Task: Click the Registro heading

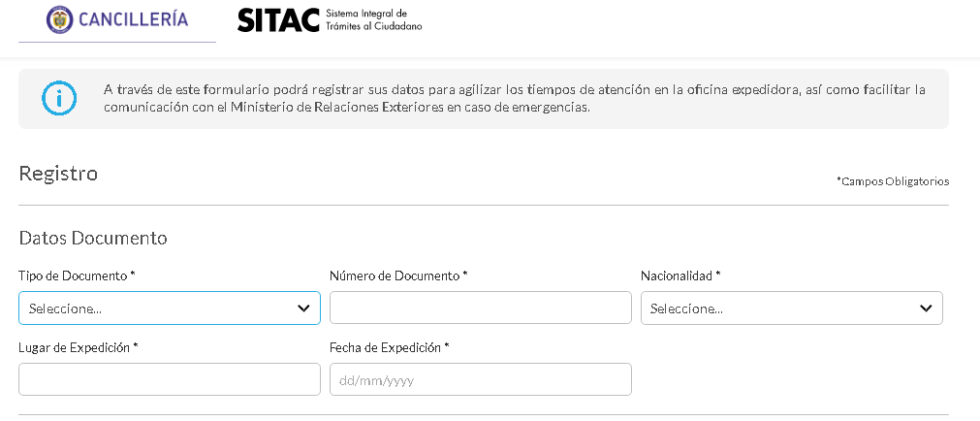Action: pos(58,174)
